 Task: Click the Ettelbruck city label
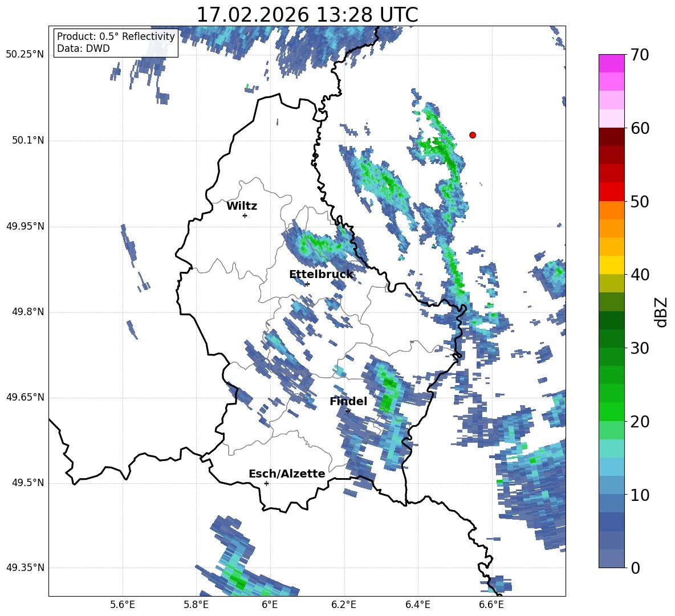click(321, 275)
